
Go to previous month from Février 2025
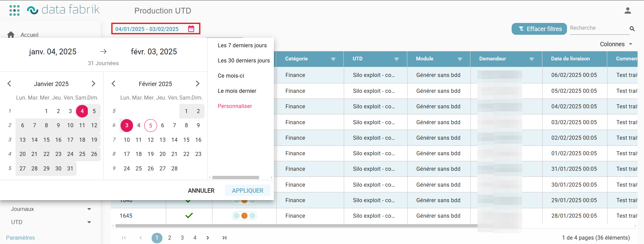point(113,84)
